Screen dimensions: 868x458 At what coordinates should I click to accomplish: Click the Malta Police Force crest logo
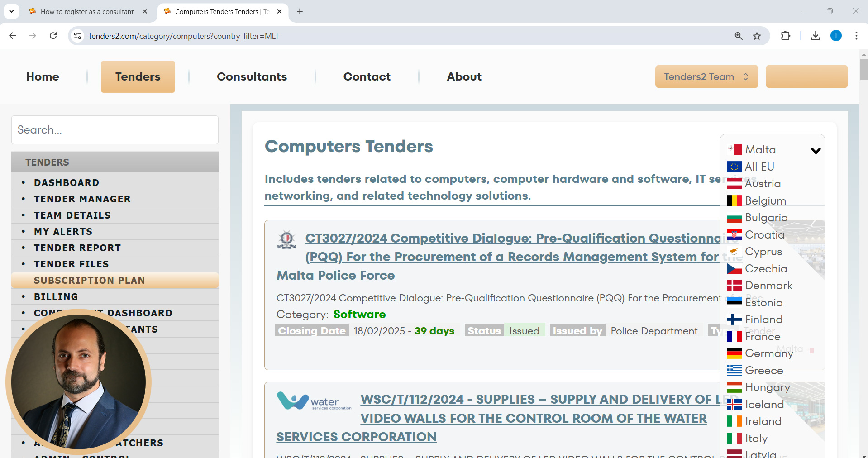pyautogui.click(x=286, y=240)
